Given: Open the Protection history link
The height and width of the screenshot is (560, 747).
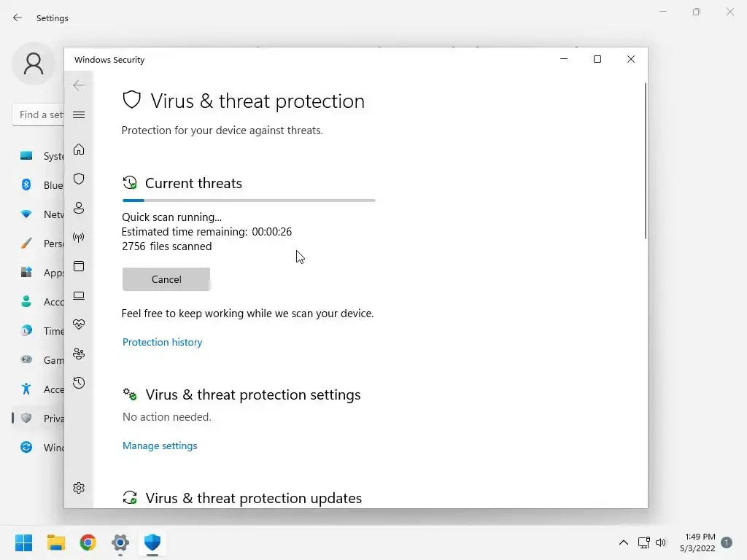Looking at the screenshot, I should pos(163,342).
